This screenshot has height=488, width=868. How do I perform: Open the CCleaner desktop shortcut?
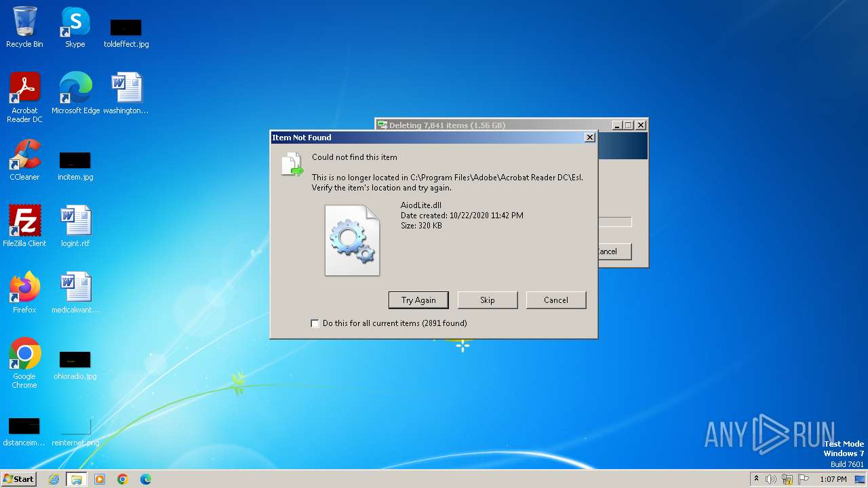click(x=24, y=160)
